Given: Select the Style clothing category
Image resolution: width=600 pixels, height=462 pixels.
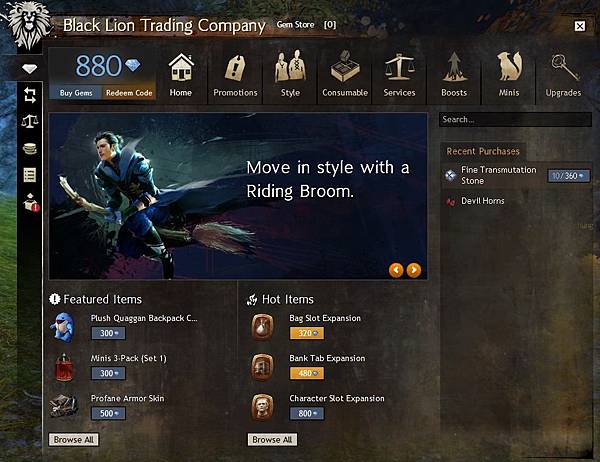Looking at the screenshot, I should pos(290,75).
